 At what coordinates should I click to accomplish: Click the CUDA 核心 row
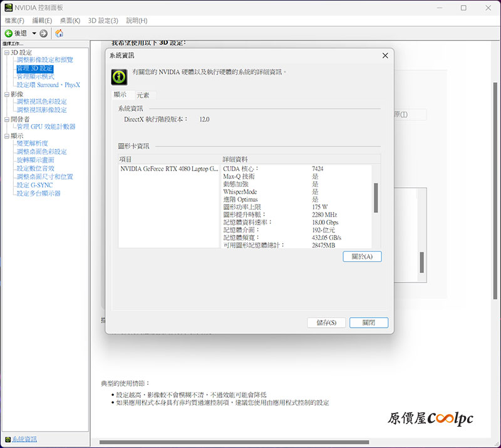point(296,169)
